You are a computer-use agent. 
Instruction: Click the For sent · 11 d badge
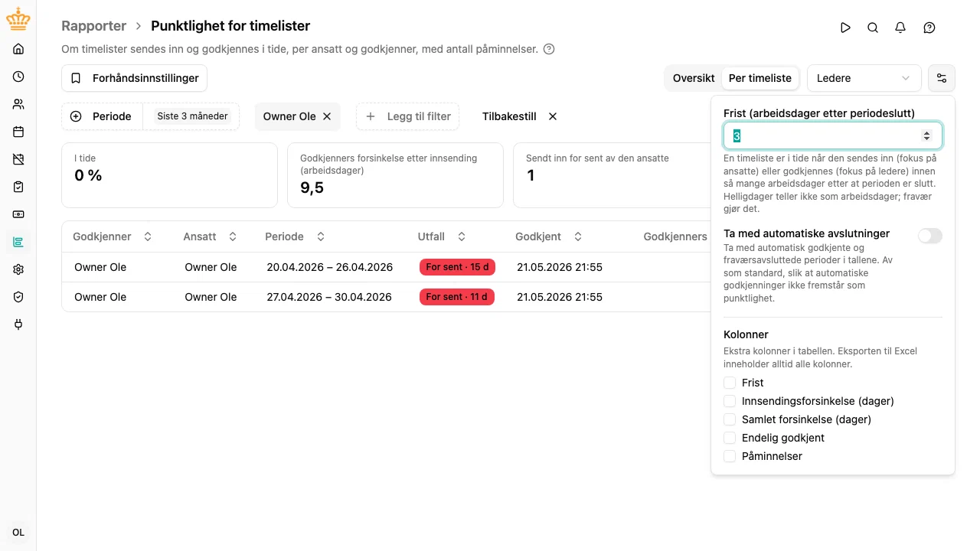[457, 297]
